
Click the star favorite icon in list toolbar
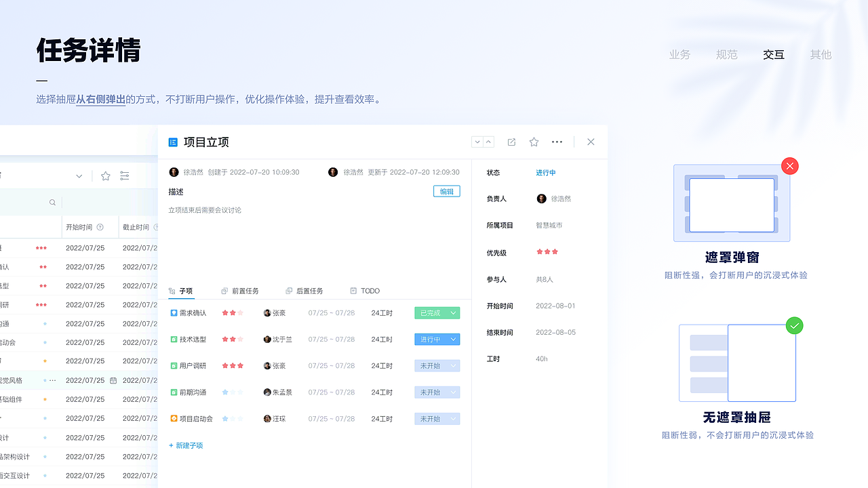click(106, 176)
